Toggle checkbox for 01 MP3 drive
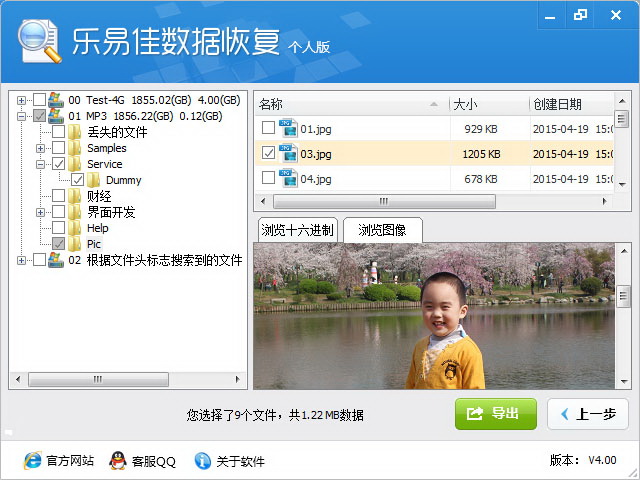640x480 pixels. (x=40, y=116)
